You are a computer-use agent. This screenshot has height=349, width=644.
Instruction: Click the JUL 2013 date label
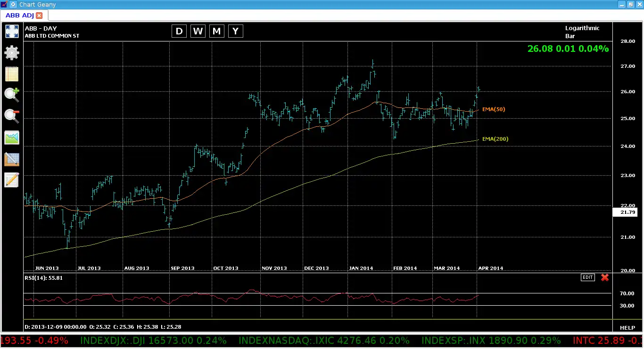pos(89,268)
